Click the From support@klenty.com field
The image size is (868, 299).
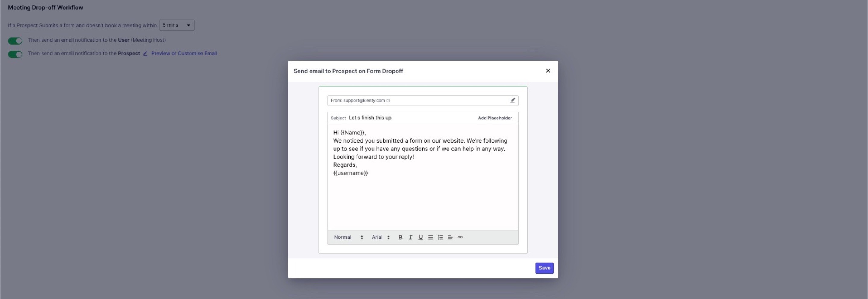423,100
